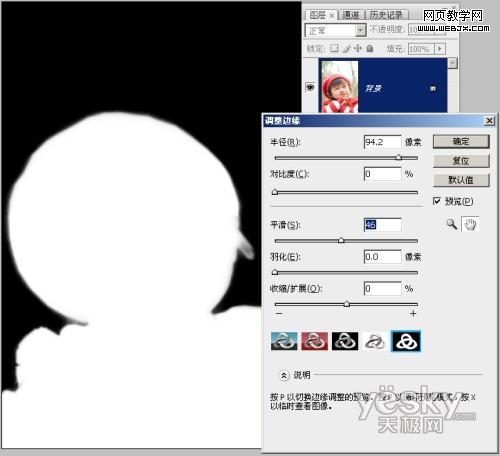Click the 对比度 value input field
The width and height of the screenshot is (500, 456).
coord(383,174)
